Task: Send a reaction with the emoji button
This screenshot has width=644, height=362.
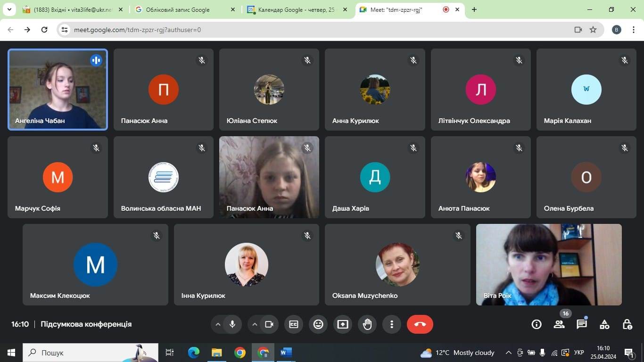Action: click(x=318, y=324)
